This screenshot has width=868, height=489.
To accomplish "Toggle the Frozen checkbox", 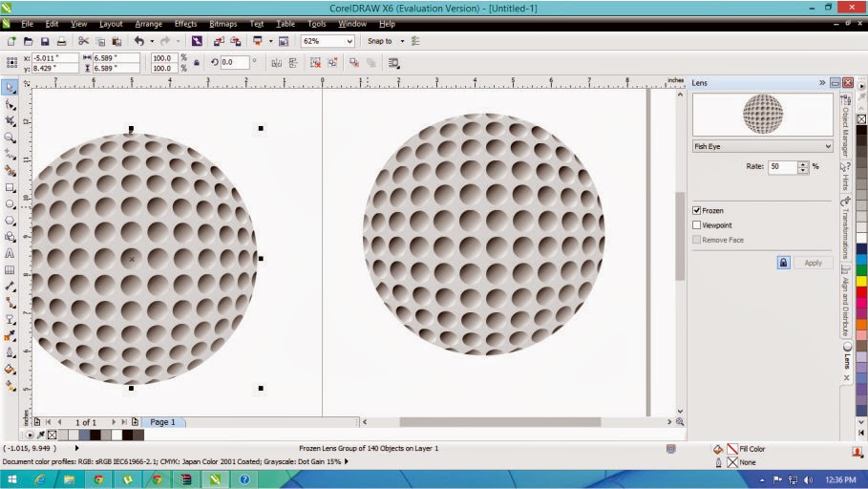I will pos(696,210).
